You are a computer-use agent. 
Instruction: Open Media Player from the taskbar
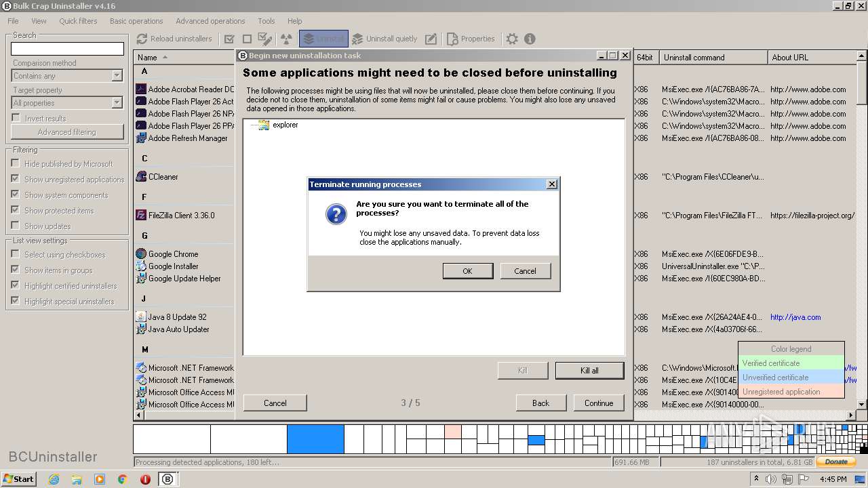pos(100,479)
